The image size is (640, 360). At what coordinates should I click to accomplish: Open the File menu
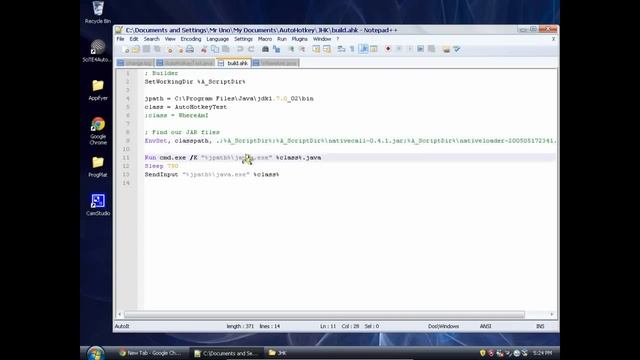pyautogui.click(x=120, y=39)
